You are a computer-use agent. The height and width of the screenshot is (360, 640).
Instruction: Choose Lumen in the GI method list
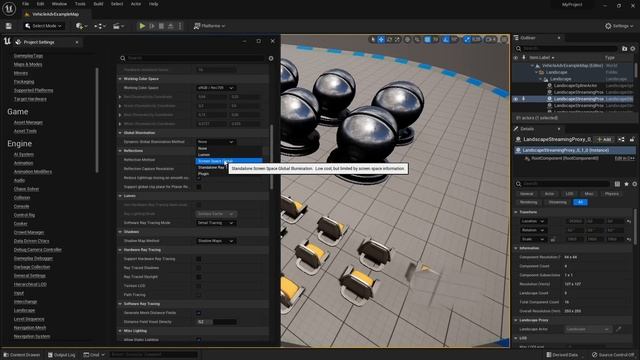point(229,155)
